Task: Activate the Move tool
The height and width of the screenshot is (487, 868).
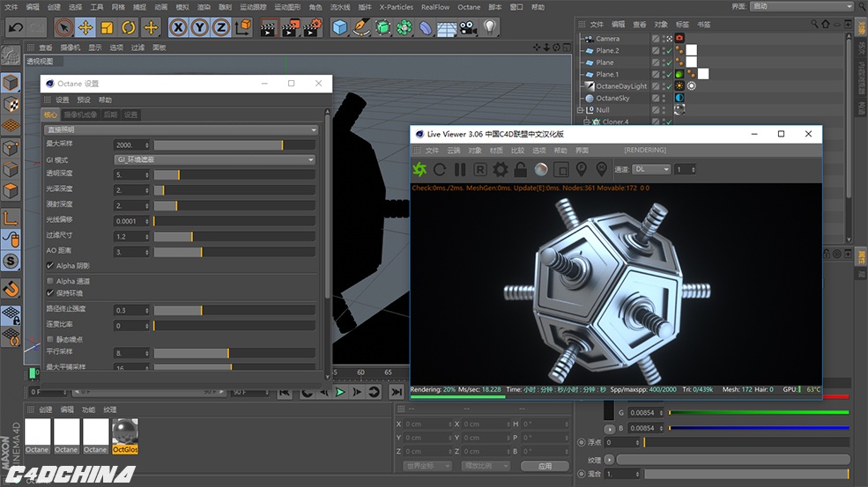Action: click(x=85, y=27)
